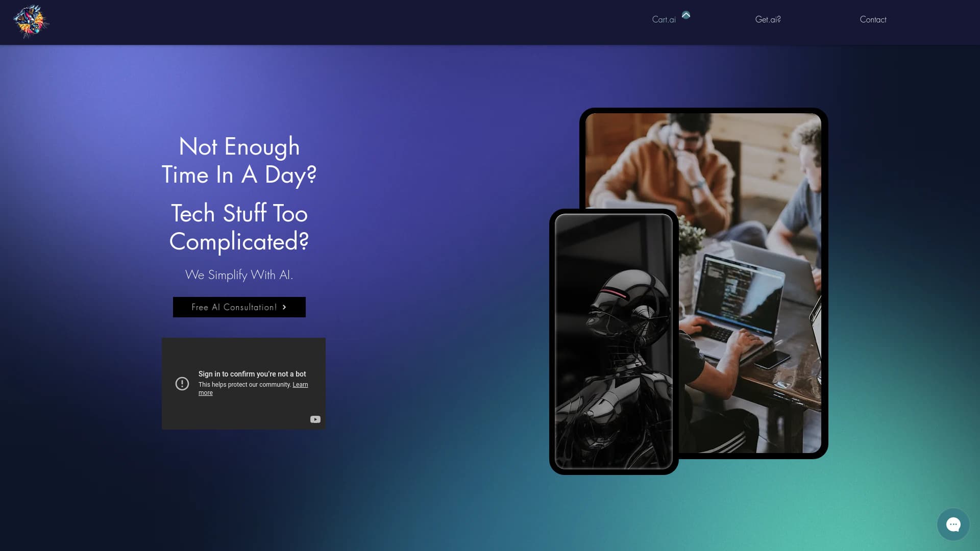Image resolution: width=980 pixels, height=551 pixels.
Task: Select the Cart.ai menu item
Action: 664,19
